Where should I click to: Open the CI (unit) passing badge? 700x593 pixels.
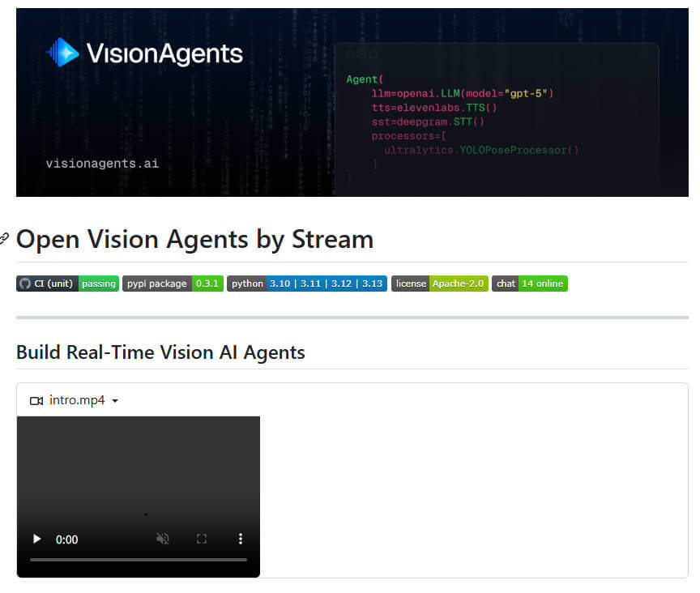pos(66,284)
